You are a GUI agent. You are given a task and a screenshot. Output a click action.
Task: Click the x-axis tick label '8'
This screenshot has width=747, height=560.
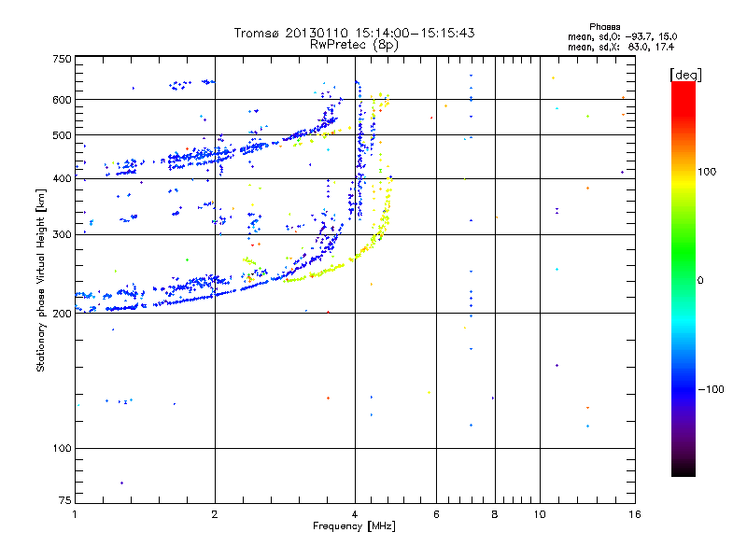click(495, 514)
